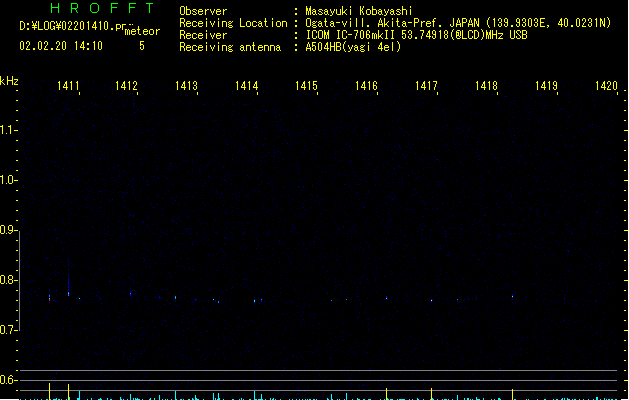Click the 1.0 kHz frequency tick label
Screen dimensions: 629x400
(x=8, y=180)
